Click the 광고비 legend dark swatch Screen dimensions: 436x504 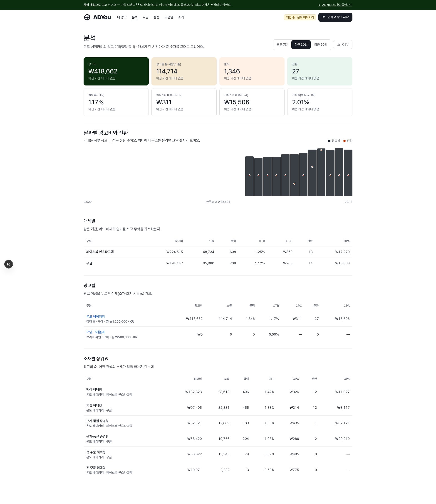pos(329,141)
